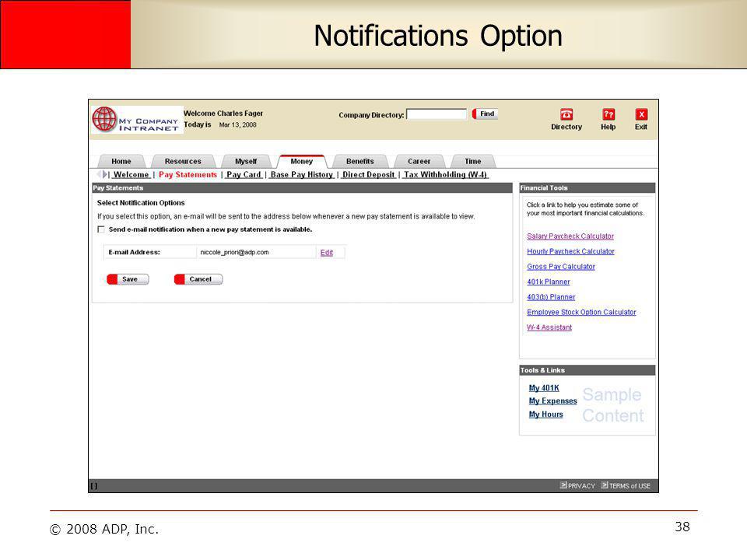The width and height of the screenshot is (747, 560).
Task: Open Help question mark icon
Action: (608, 114)
